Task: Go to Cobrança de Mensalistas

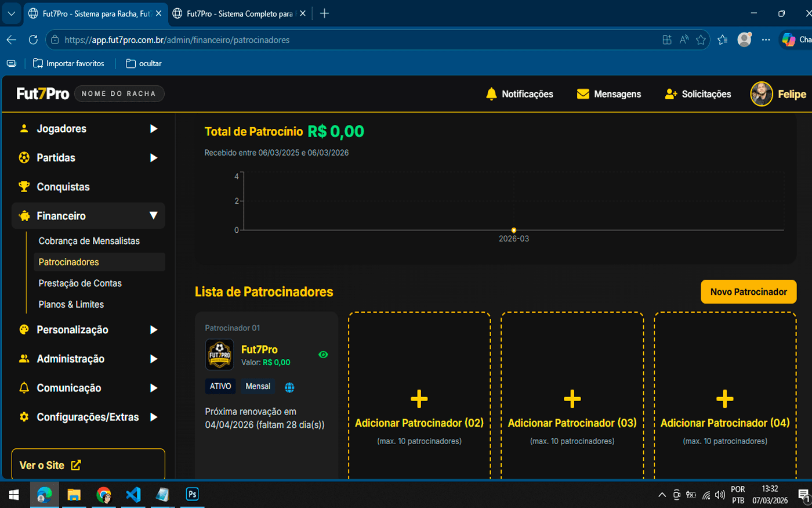Action: tap(89, 241)
